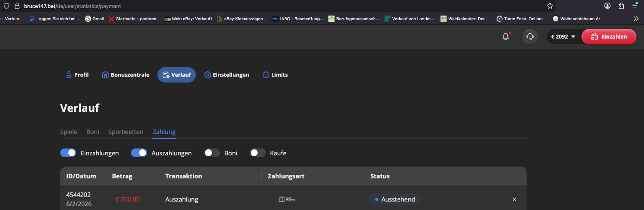Enable the Boni toggle
This screenshot has width=644, height=210.
(212, 153)
